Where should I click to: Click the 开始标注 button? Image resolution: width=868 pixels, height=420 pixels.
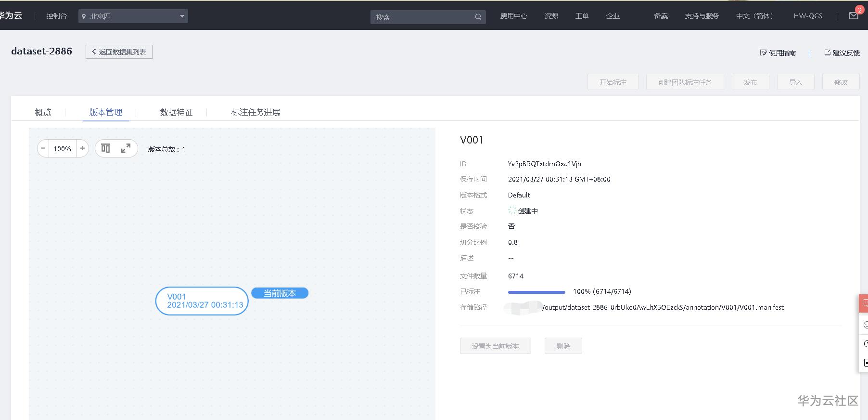click(x=613, y=82)
